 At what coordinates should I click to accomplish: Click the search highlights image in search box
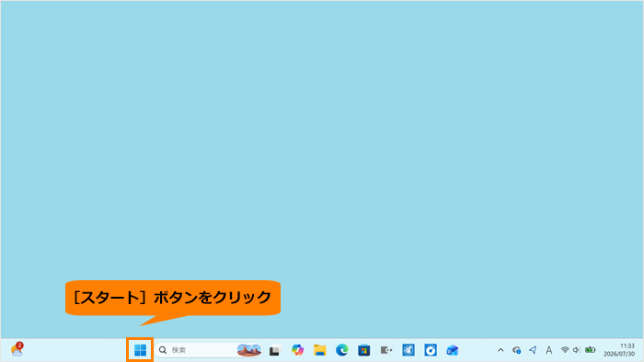click(249, 350)
